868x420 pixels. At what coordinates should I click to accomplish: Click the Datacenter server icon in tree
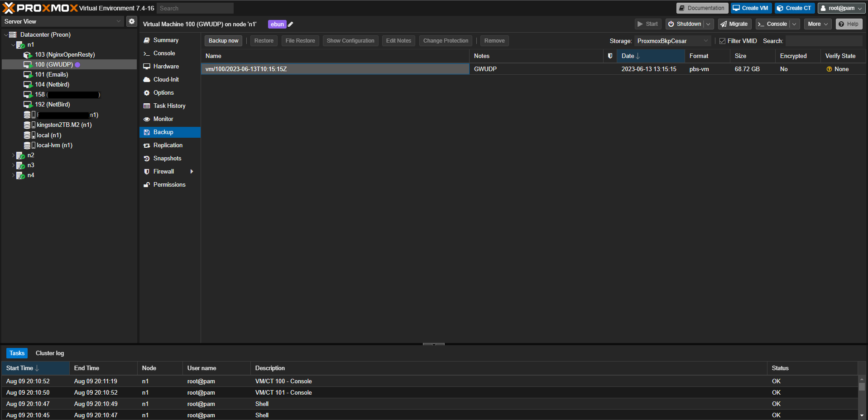pos(13,35)
